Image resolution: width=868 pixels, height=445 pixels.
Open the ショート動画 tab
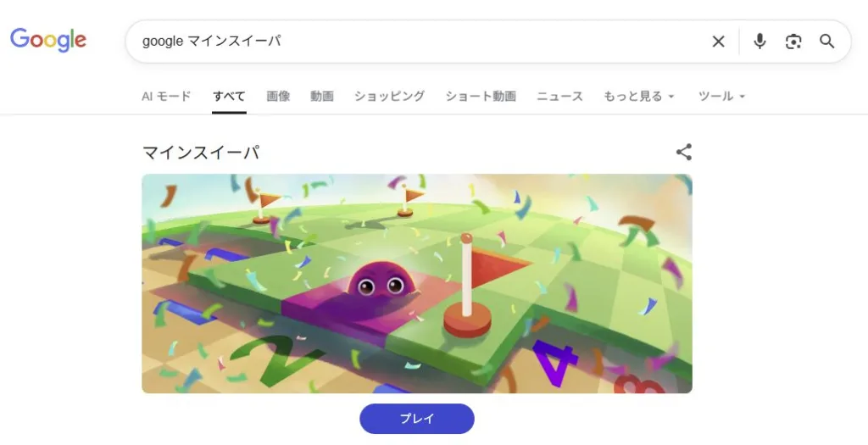click(481, 97)
